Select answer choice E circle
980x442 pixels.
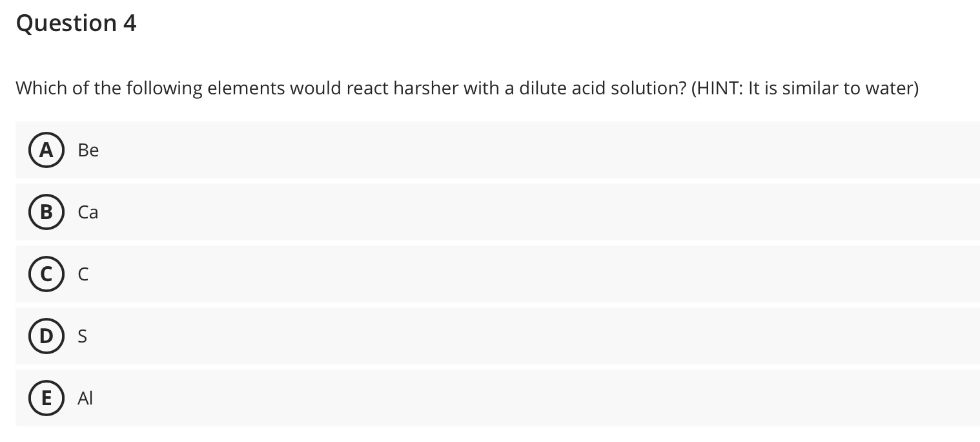point(46,398)
